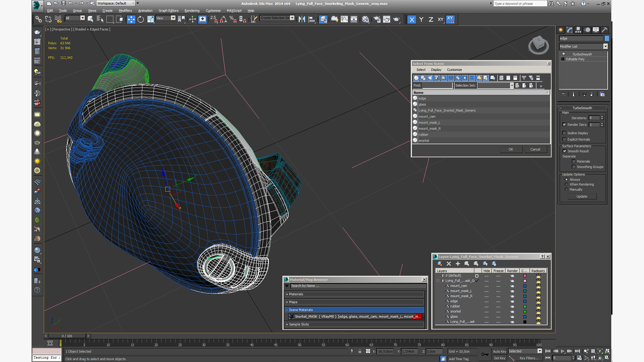Click the TurboSmooth Update button
644x362 pixels.
(582, 196)
